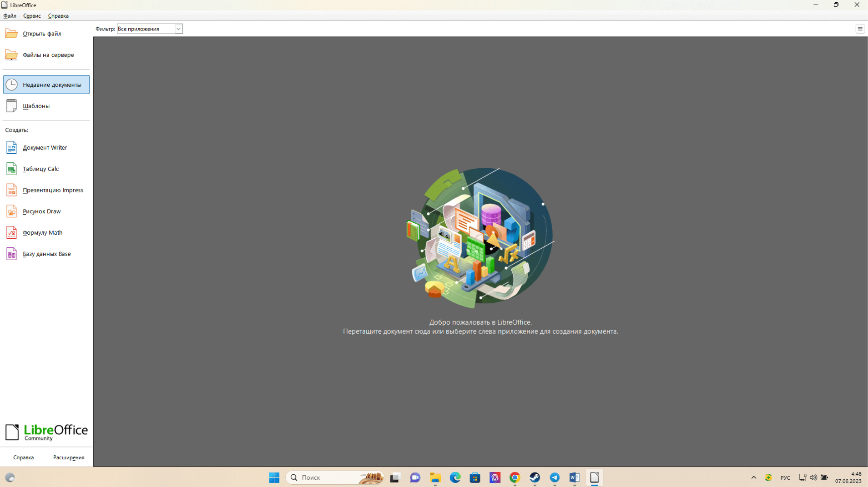Create a new Draw drawing
Viewport: 868px width, 487px height.
[11, 211]
